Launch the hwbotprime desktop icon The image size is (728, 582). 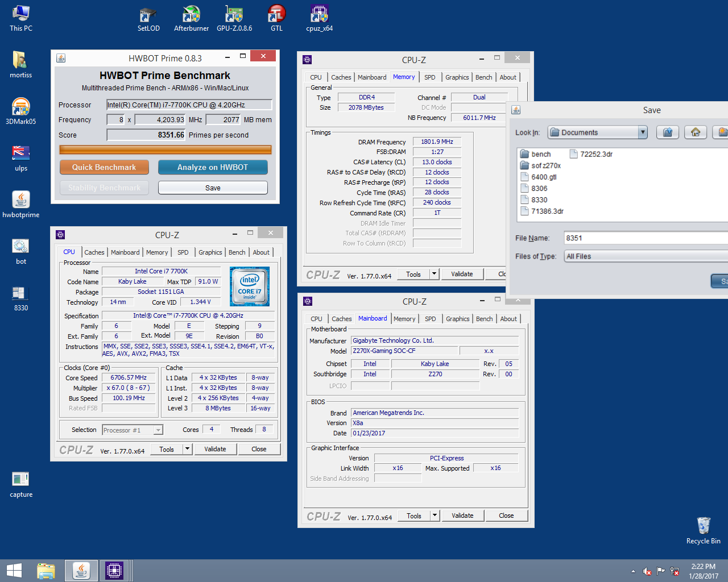pyautogui.click(x=21, y=204)
